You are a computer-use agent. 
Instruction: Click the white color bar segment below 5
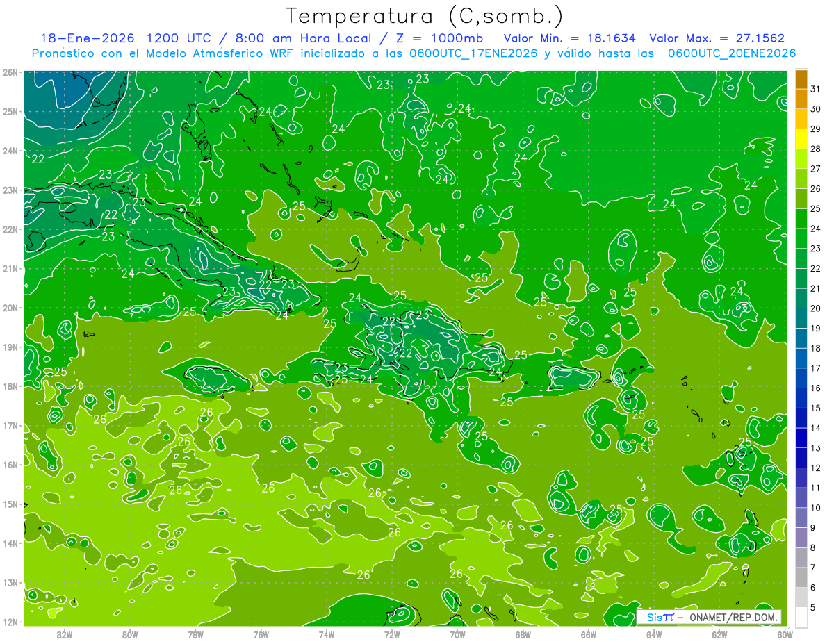tap(801, 617)
